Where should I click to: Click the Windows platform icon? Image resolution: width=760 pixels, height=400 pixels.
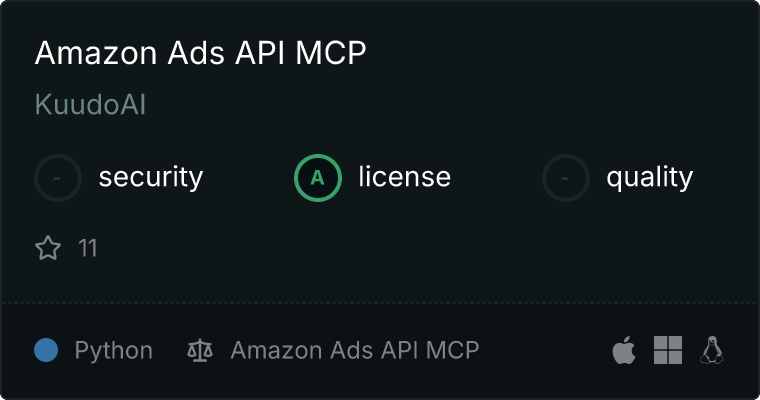coord(668,350)
